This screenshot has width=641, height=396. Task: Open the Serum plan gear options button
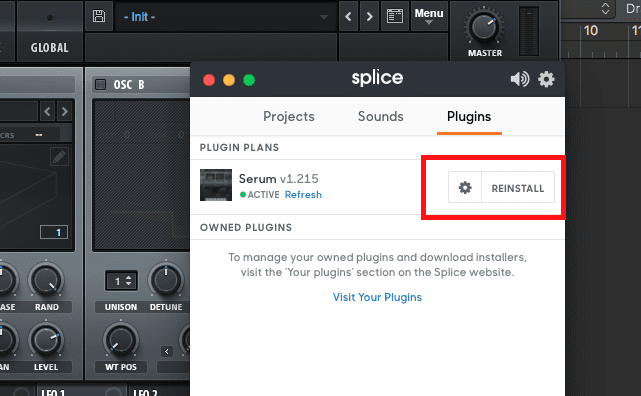point(465,188)
